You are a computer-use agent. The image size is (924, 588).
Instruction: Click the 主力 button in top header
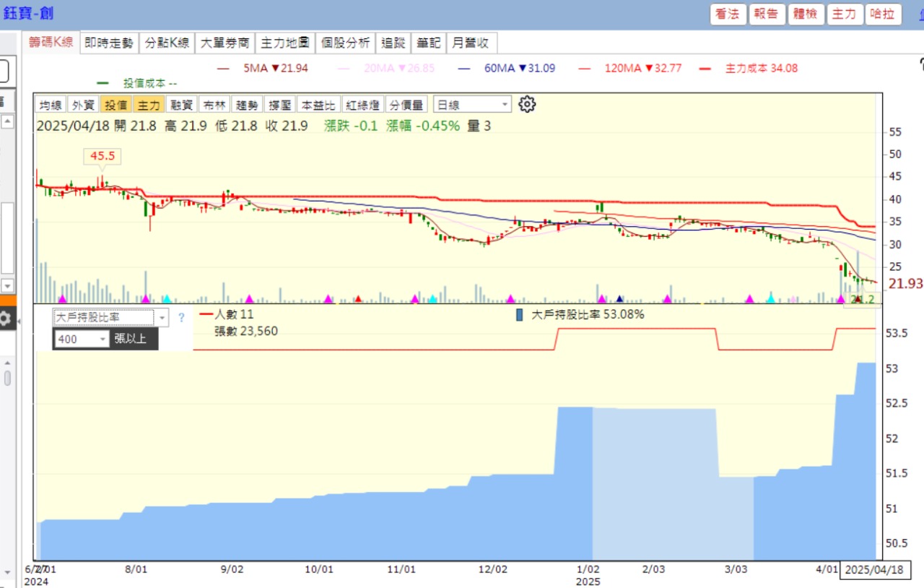[845, 14]
